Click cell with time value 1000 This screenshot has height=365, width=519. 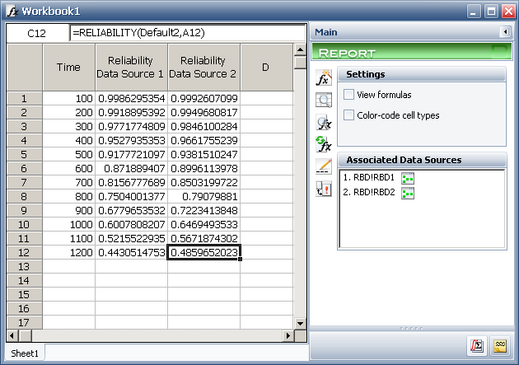69,224
